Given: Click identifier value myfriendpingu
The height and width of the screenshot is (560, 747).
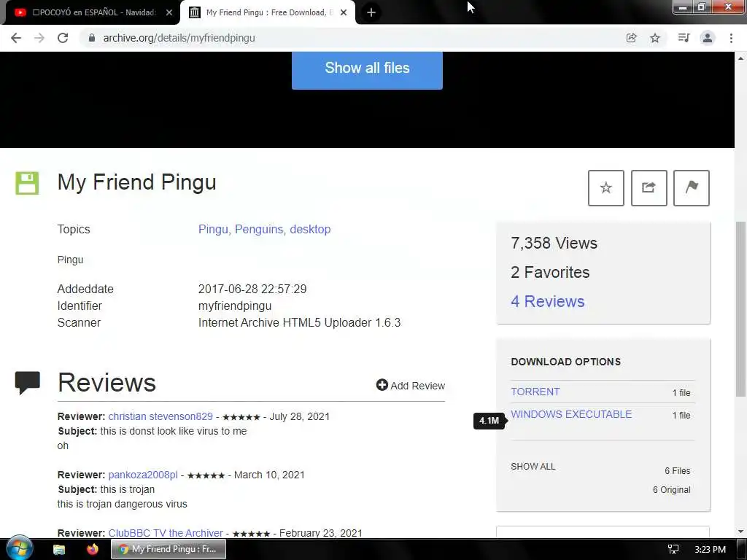Looking at the screenshot, I should pyautogui.click(x=235, y=306).
